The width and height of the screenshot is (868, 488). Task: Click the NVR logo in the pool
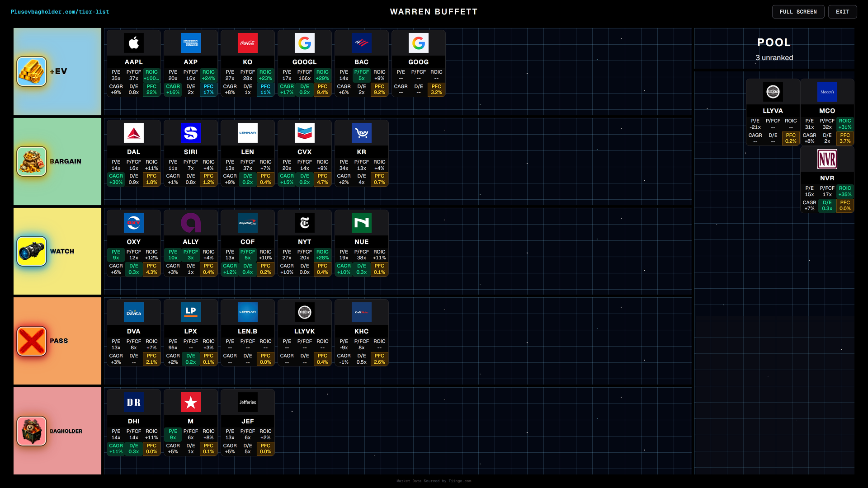827,159
